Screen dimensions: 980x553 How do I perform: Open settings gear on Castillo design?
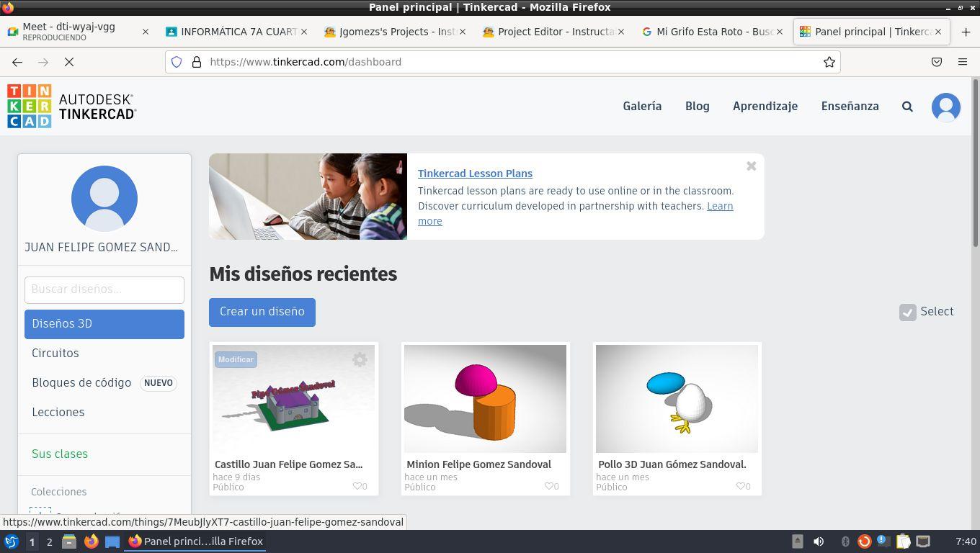click(x=360, y=359)
